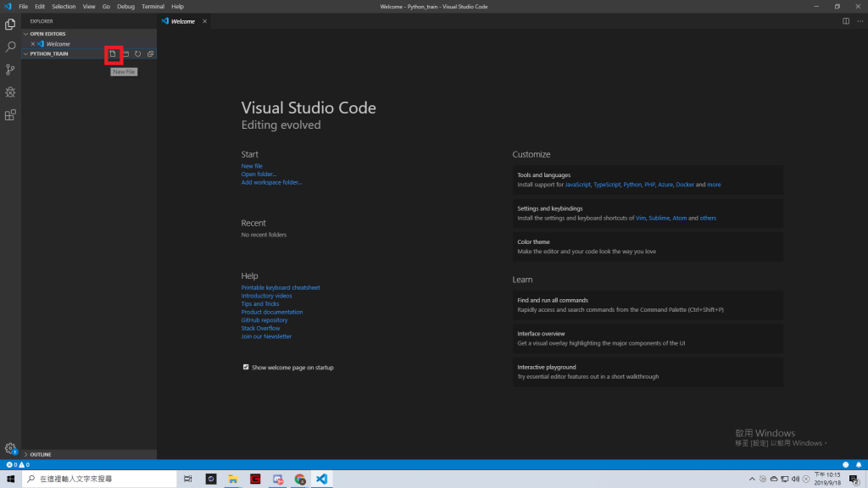The height and width of the screenshot is (488, 868).
Task: Open File Explorer from taskbar
Action: 233,480
